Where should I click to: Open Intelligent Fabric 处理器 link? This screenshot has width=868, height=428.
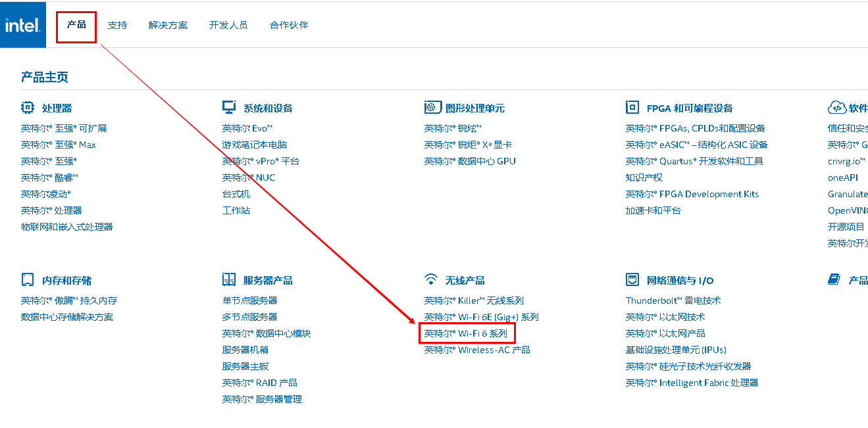click(x=692, y=383)
